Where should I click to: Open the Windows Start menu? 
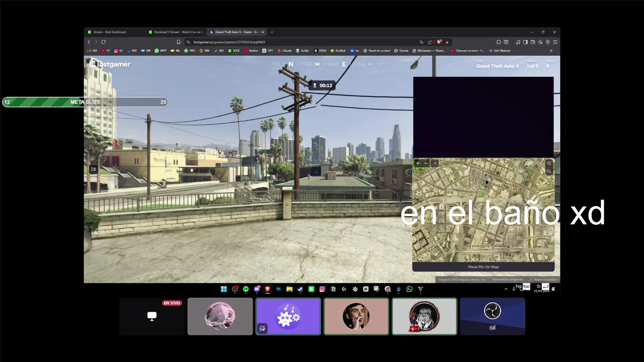click(x=224, y=289)
